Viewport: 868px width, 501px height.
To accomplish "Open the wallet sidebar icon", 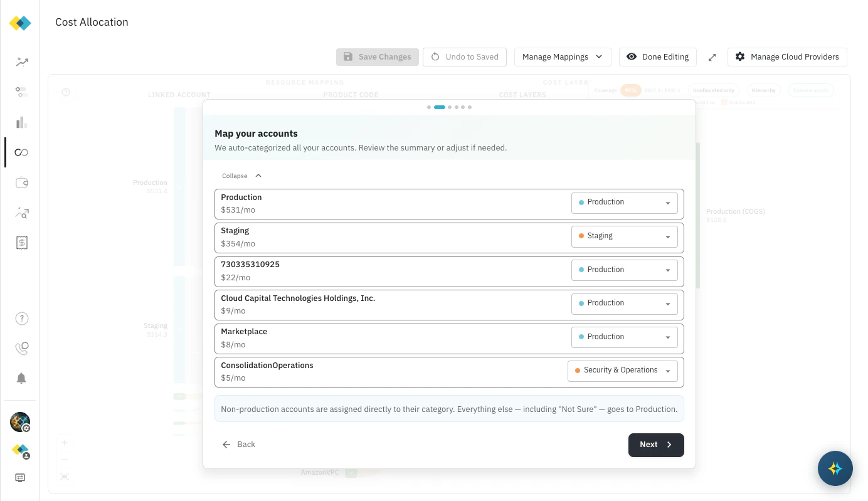I will point(22,183).
